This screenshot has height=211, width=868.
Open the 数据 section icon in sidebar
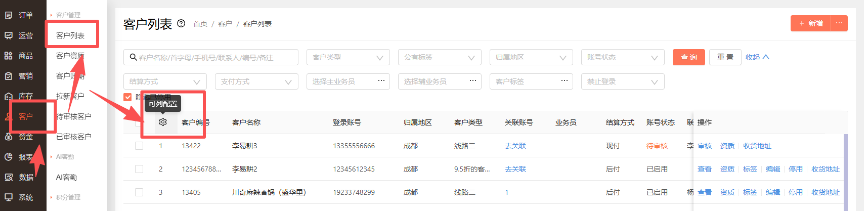pyautogui.click(x=9, y=177)
